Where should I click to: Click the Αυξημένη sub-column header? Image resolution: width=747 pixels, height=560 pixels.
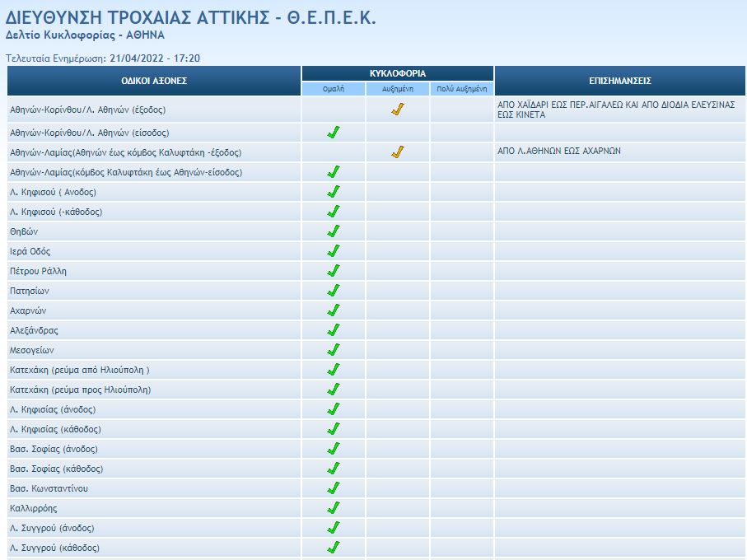(398, 89)
